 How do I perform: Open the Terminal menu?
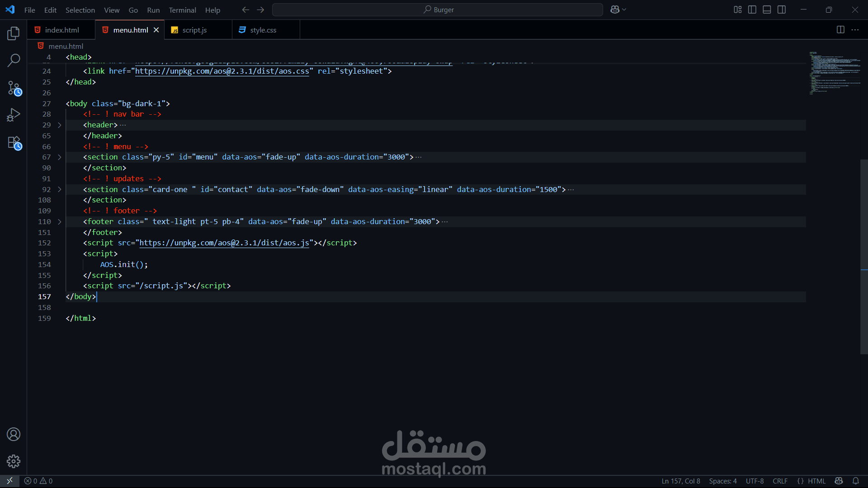(182, 10)
